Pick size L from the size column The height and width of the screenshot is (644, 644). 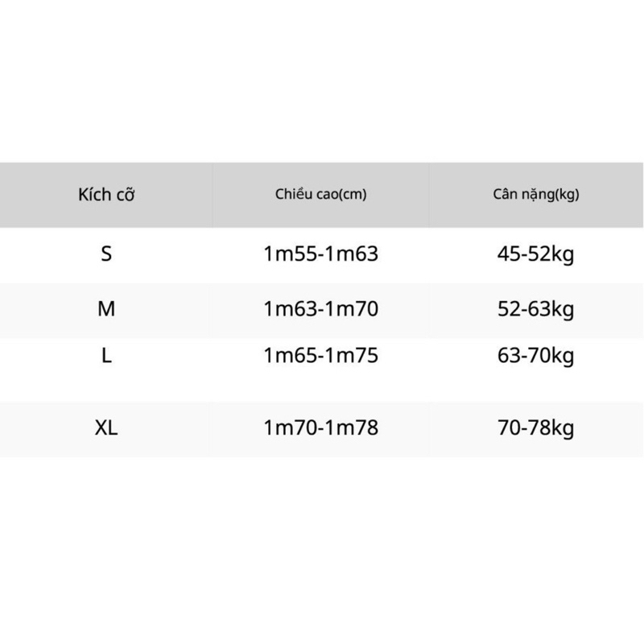pyautogui.click(x=106, y=356)
